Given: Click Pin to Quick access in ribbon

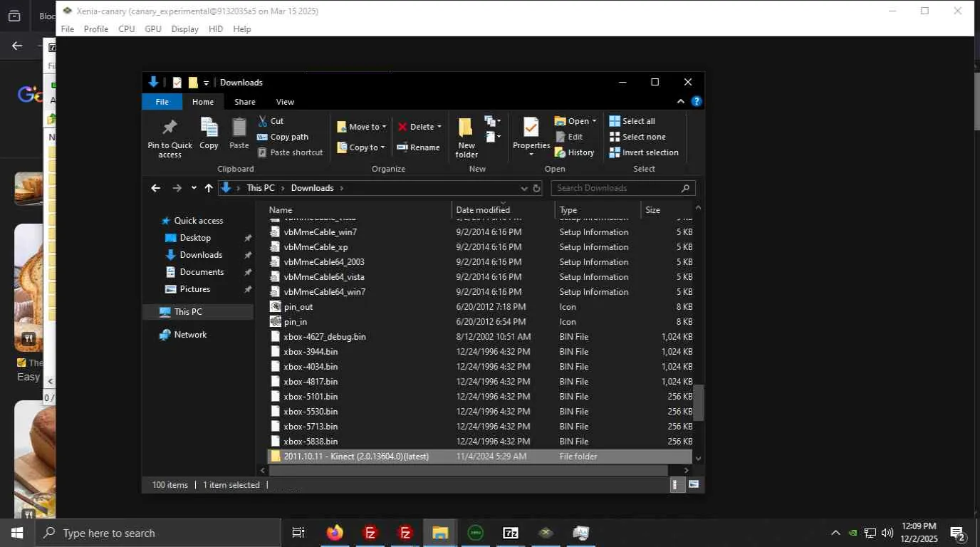Looking at the screenshot, I should [170, 137].
